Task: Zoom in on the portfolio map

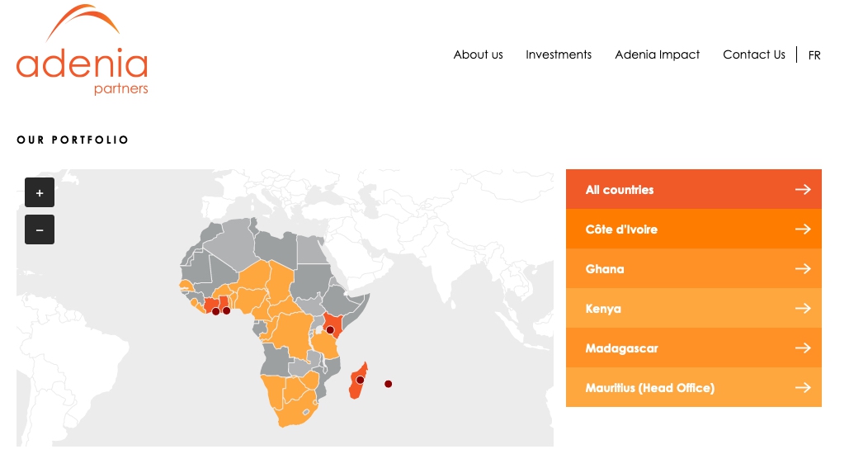Action: [40, 192]
